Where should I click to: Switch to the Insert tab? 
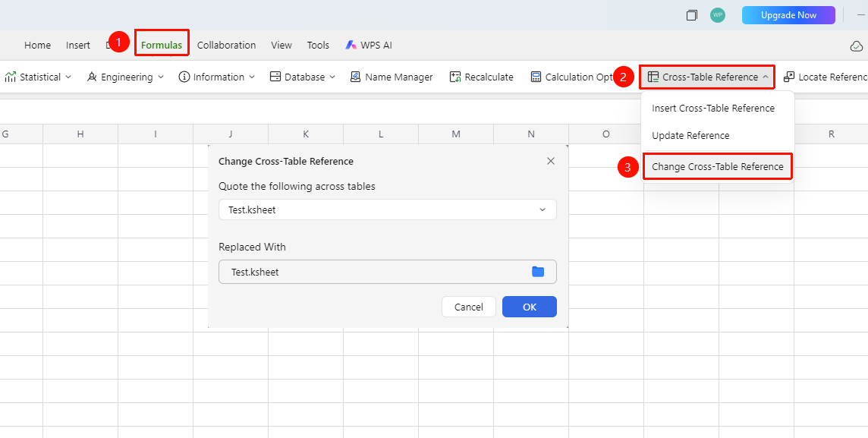tap(78, 46)
